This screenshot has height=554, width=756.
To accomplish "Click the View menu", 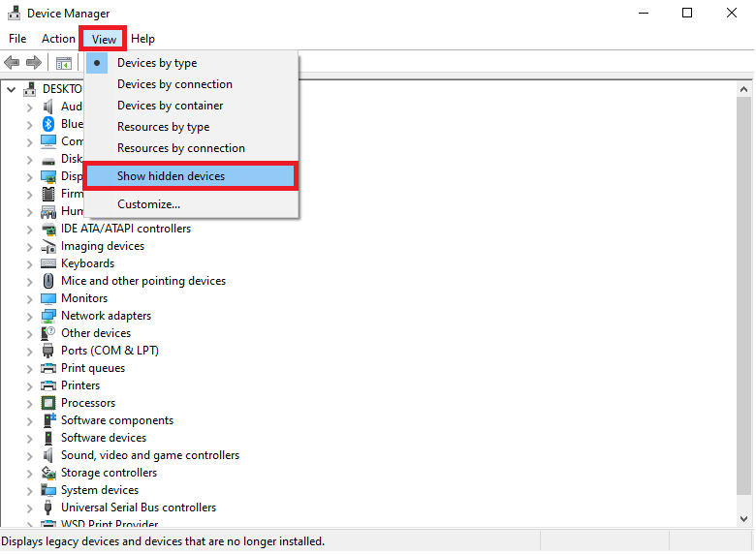I will click(104, 39).
